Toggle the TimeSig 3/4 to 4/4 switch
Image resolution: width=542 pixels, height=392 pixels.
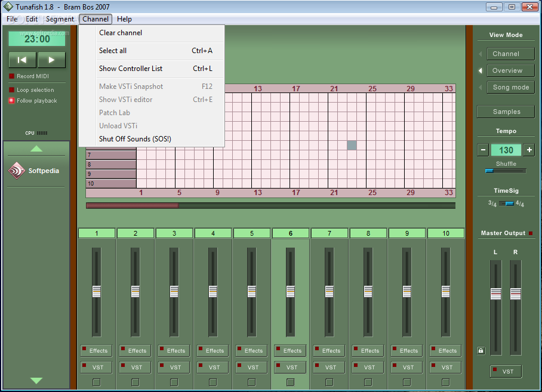[506, 203]
